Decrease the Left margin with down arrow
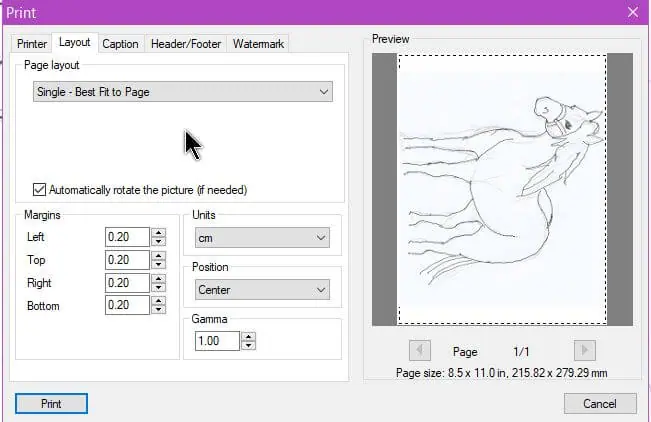651x422 pixels. pos(159,241)
